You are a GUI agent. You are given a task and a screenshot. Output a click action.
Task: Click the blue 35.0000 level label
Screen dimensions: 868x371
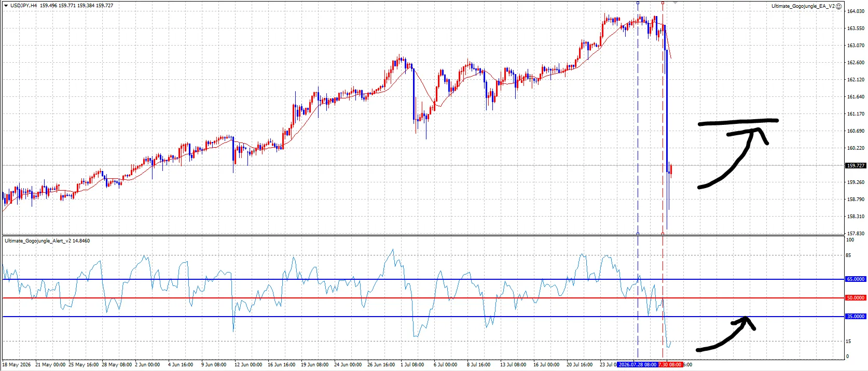856,317
